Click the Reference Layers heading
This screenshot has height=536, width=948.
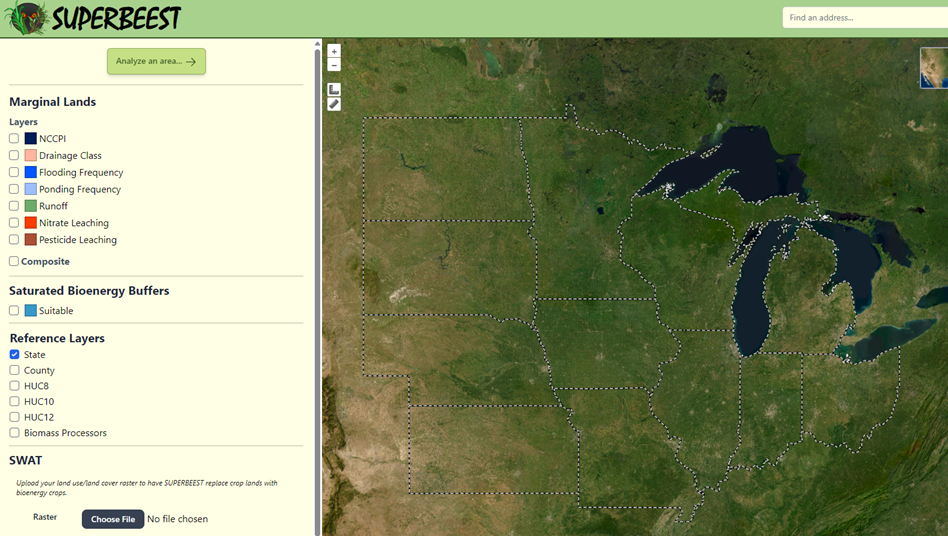[57, 338]
